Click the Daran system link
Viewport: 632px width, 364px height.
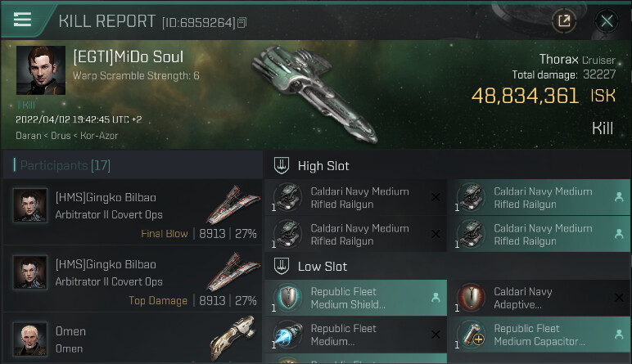coord(29,133)
